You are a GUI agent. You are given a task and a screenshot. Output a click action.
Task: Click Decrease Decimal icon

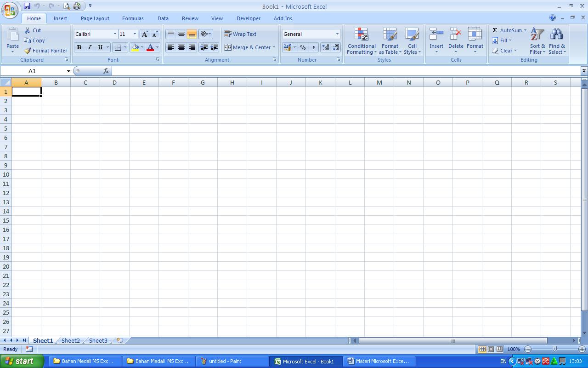point(336,47)
